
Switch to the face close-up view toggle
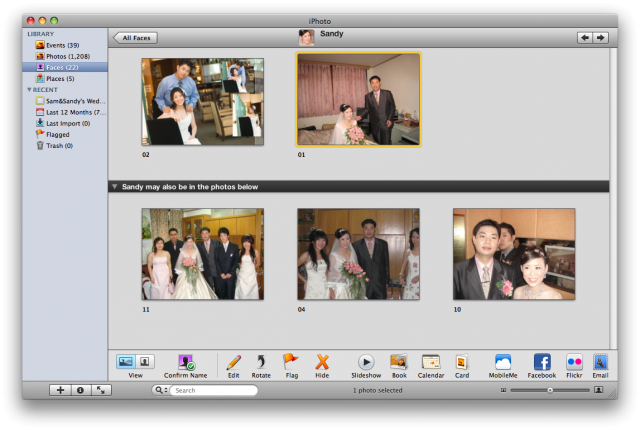pyautogui.click(x=144, y=362)
